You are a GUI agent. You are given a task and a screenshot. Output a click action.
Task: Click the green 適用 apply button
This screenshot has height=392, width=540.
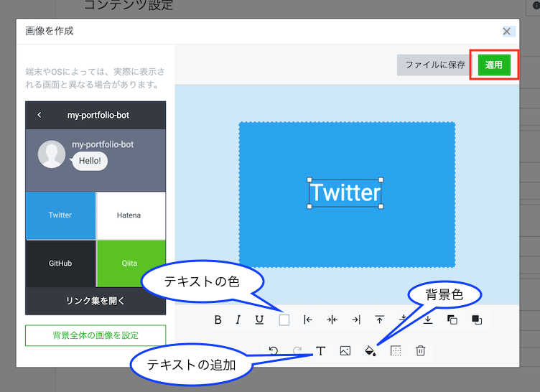[x=494, y=65]
